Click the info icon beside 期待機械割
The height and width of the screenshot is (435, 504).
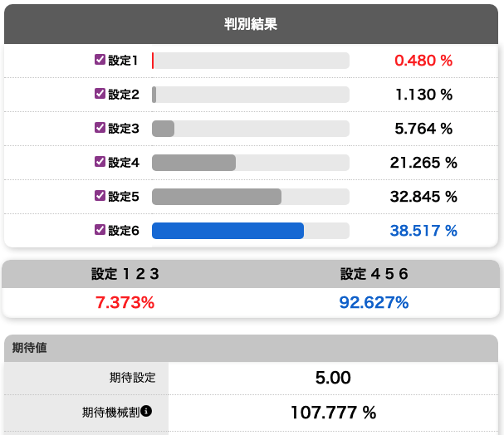pyautogui.click(x=146, y=411)
